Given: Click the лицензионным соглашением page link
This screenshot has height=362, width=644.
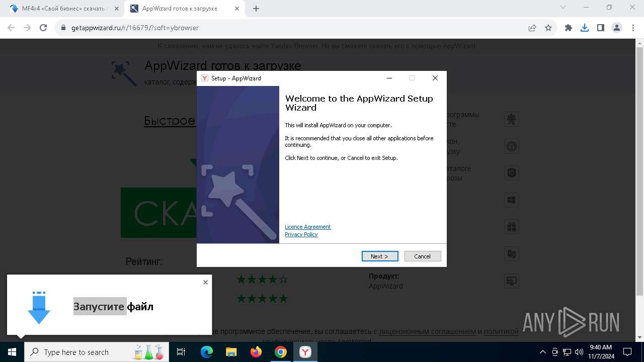Looking at the screenshot, I should click(x=427, y=331).
